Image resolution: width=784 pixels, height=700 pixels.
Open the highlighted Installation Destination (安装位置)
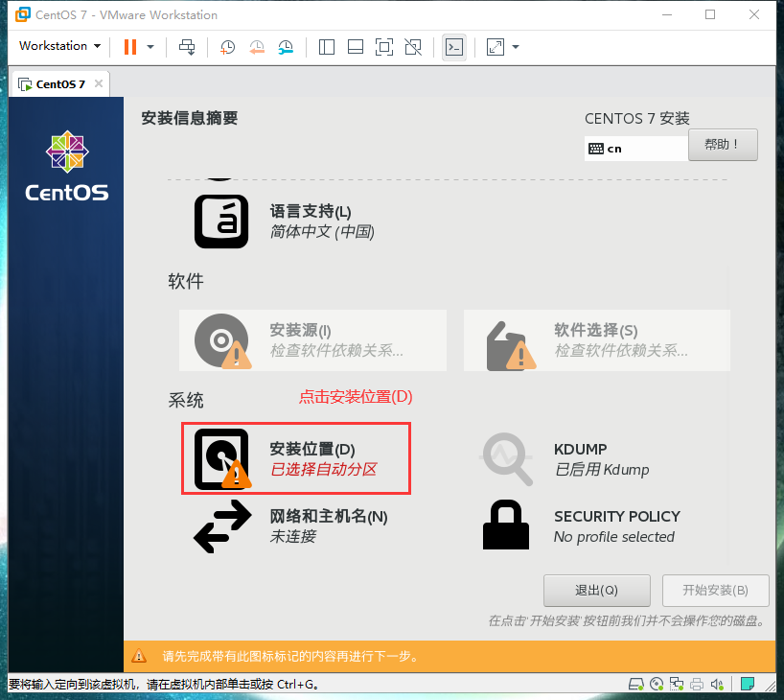pyautogui.click(x=295, y=458)
